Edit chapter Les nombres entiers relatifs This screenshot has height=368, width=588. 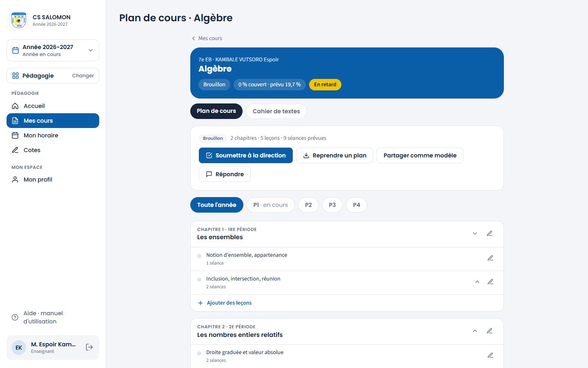(490, 331)
